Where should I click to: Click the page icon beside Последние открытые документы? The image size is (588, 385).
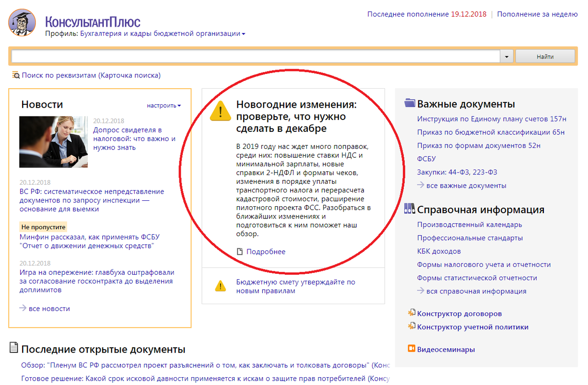pyautogui.click(x=15, y=348)
